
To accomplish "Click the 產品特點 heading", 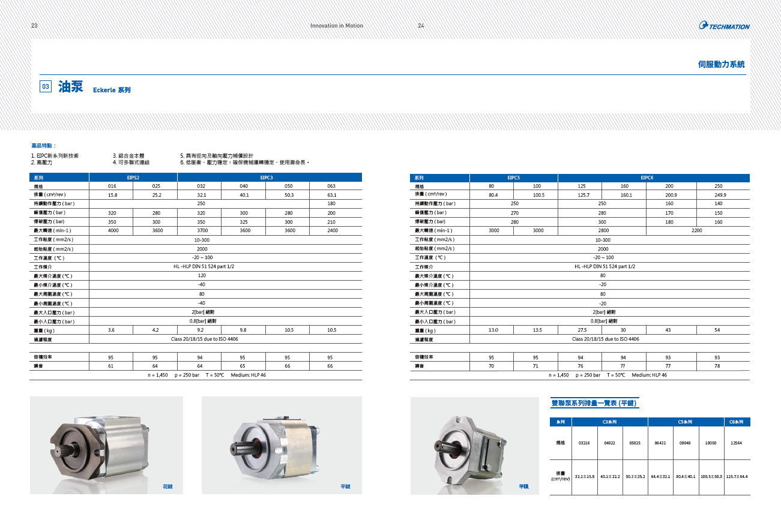I will (x=42, y=145).
